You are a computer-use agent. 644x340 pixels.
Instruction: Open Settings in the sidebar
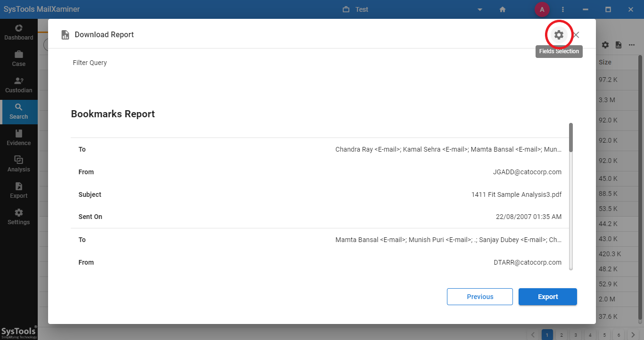[19, 217]
